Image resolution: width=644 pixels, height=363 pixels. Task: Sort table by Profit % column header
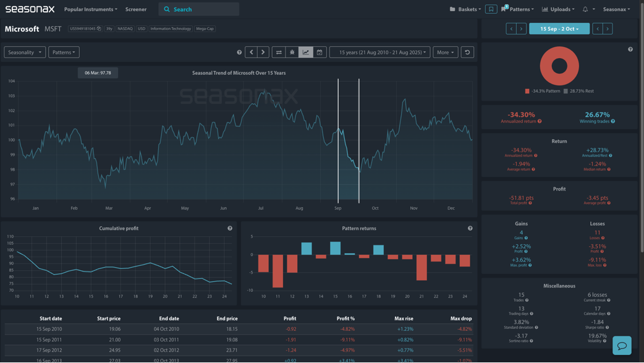point(345,318)
